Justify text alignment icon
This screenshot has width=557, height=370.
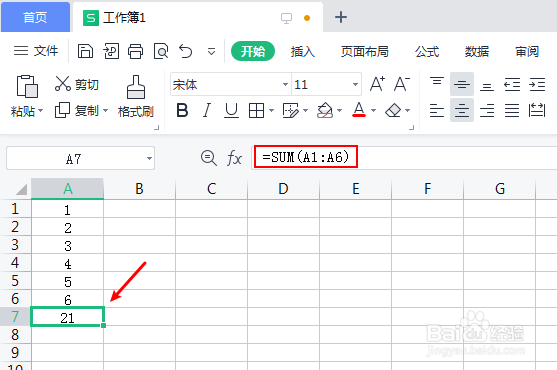click(x=512, y=110)
